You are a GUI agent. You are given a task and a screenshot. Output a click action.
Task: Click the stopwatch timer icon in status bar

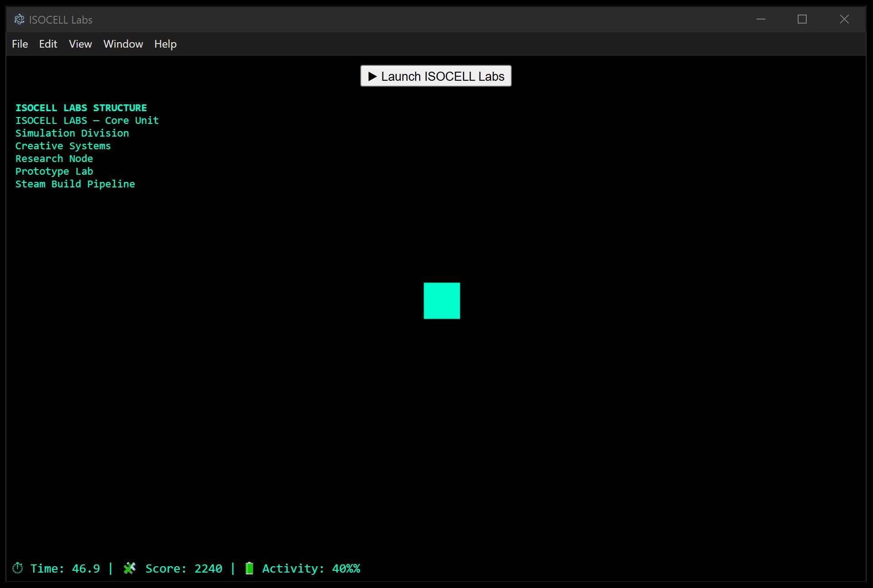click(18, 568)
